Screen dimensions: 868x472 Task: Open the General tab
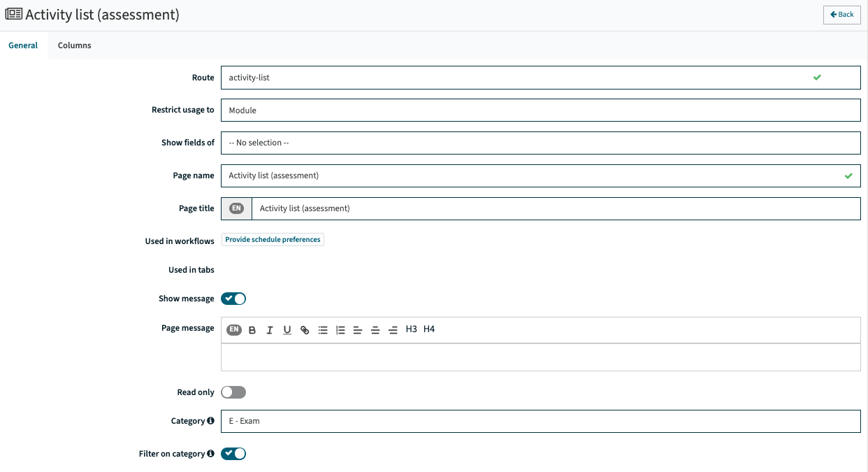tap(23, 45)
